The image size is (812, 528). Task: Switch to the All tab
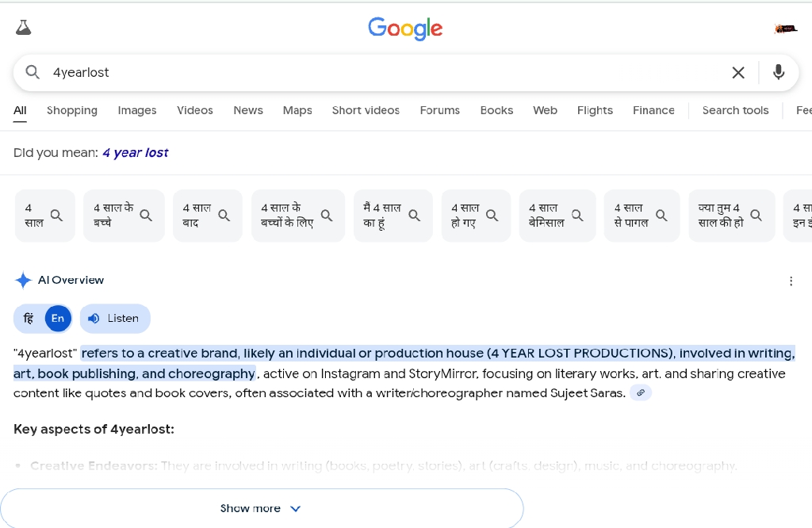pos(20,110)
